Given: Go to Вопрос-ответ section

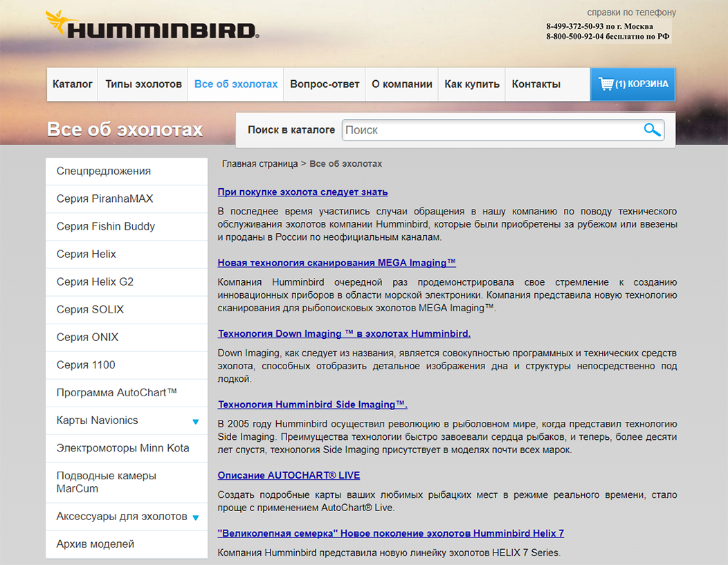Looking at the screenshot, I should point(325,84).
